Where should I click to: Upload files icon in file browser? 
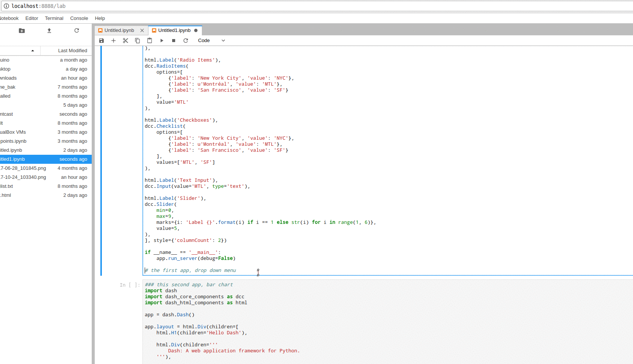point(49,31)
